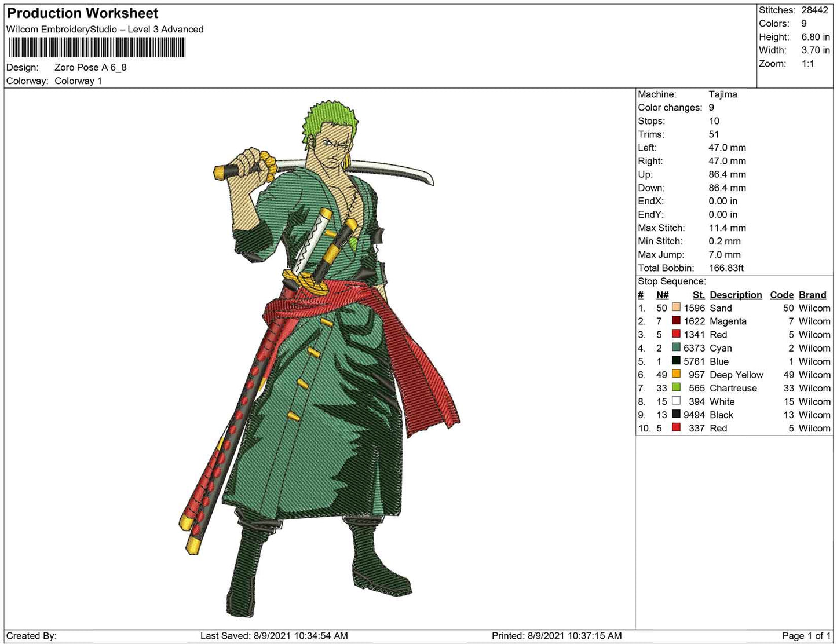Click the Chartreuse color swatch
837x644 pixels.
click(x=676, y=387)
